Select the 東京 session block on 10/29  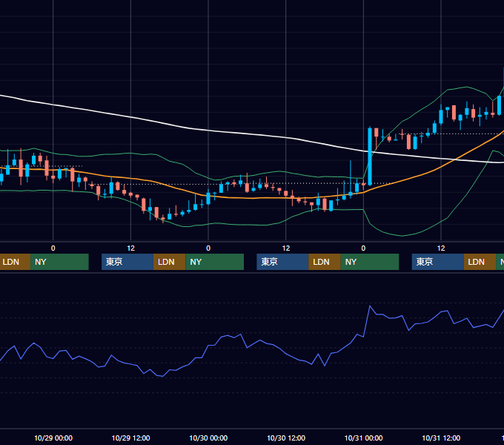point(127,262)
